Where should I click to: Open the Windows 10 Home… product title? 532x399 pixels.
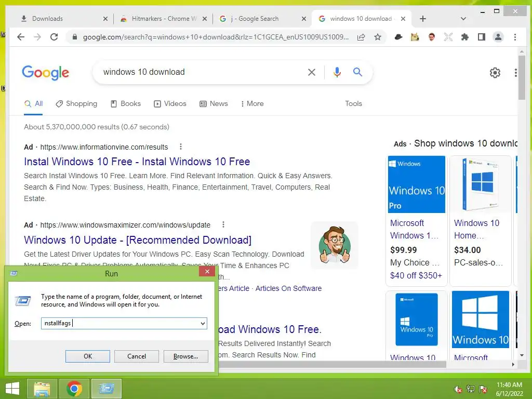[x=477, y=229]
